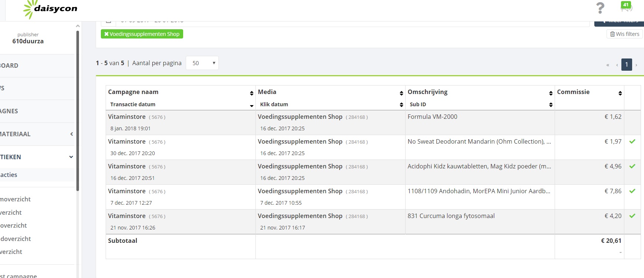
Task: Click 1108/1109 Andohadin description
Action: [479, 191]
